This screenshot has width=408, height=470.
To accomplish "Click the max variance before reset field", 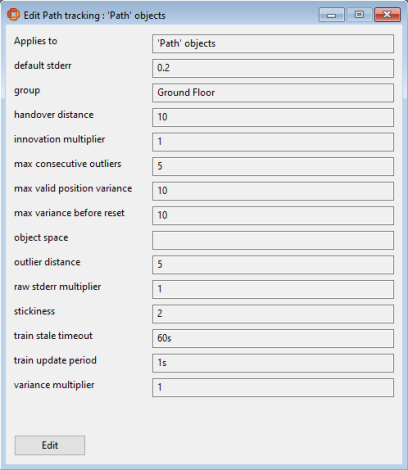I will pyautogui.click(x=273, y=216).
